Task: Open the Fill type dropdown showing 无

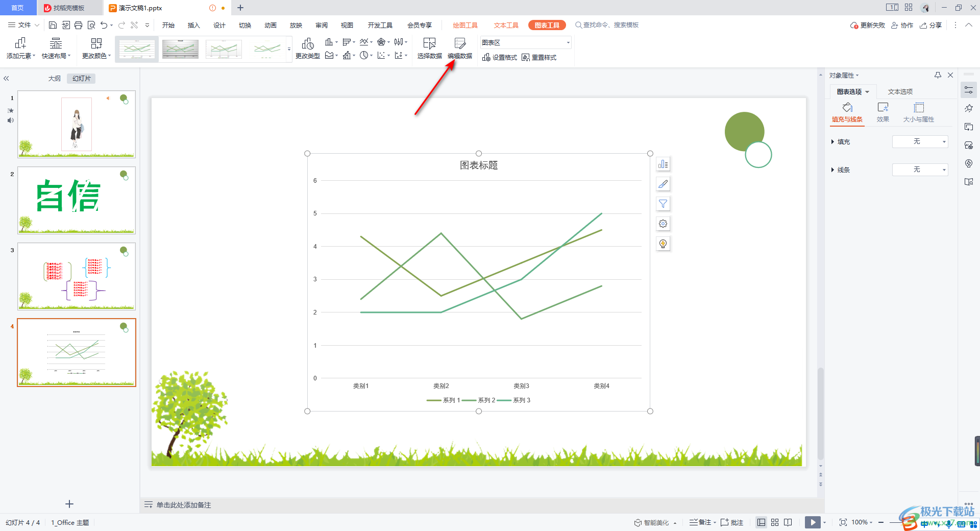Action: coord(920,141)
